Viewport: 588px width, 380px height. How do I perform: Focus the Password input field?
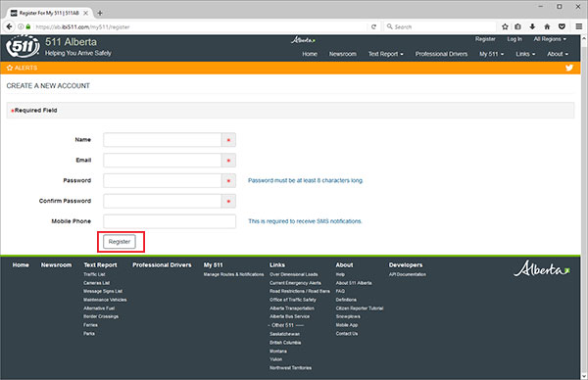[163, 180]
